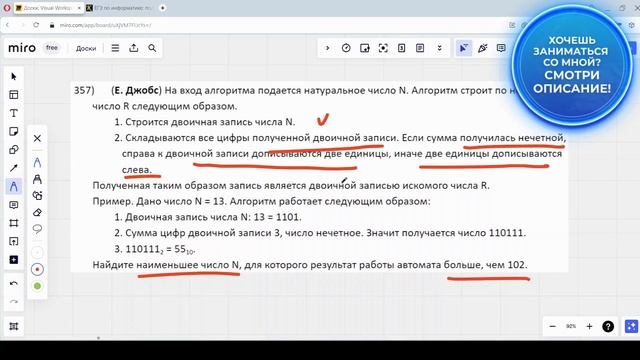640x360 pixels.
Task: Choose the highlighter in drawing submenu
Action: pos(37,179)
